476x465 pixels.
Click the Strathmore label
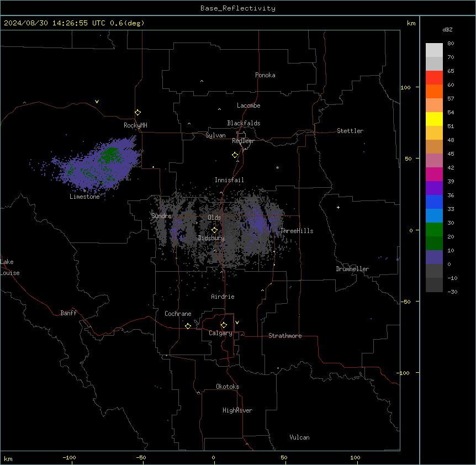point(285,336)
